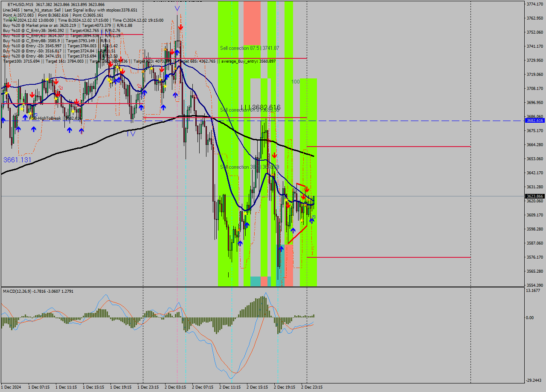Click the Sell correction 61.8 label
This screenshot has height=392, width=546.
pyautogui.click(x=250, y=110)
